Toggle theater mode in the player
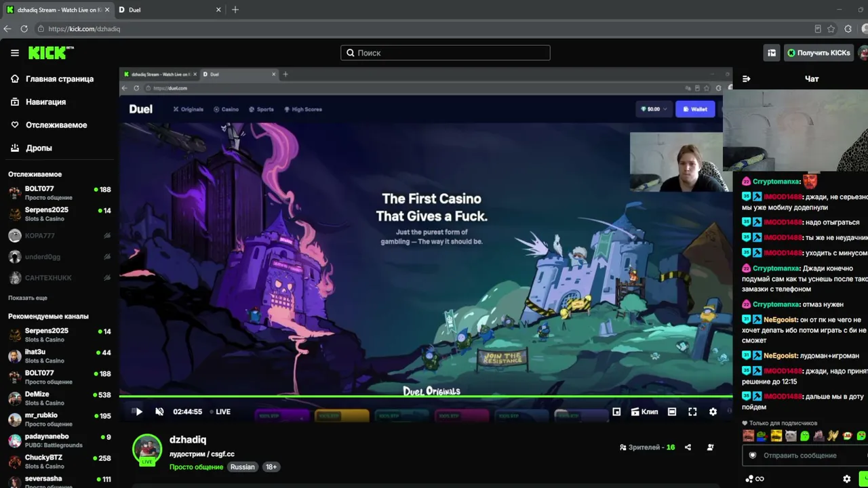This screenshot has height=488, width=868. [672, 411]
